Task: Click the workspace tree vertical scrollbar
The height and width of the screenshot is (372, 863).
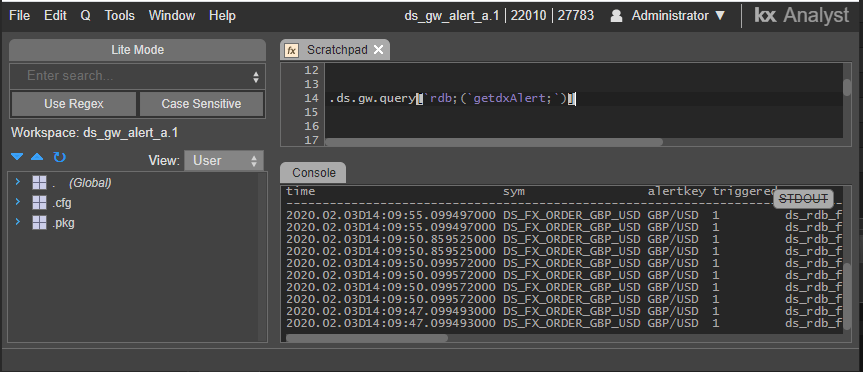Action: pyautogui.click(x=263, y=257)
